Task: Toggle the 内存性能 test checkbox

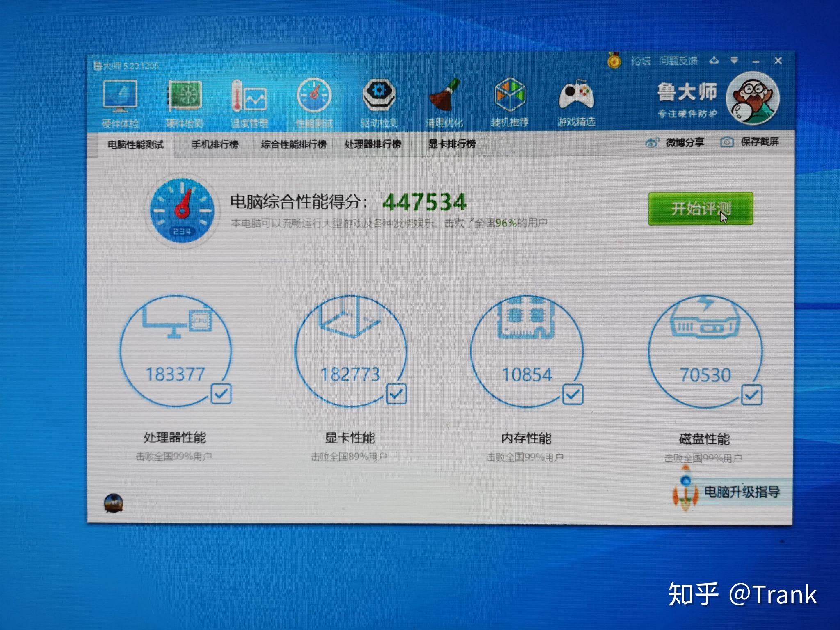Action: coord(573,394)
